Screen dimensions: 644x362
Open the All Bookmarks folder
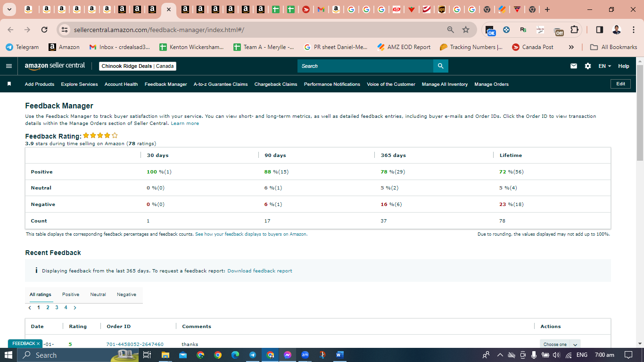point(614,47)
